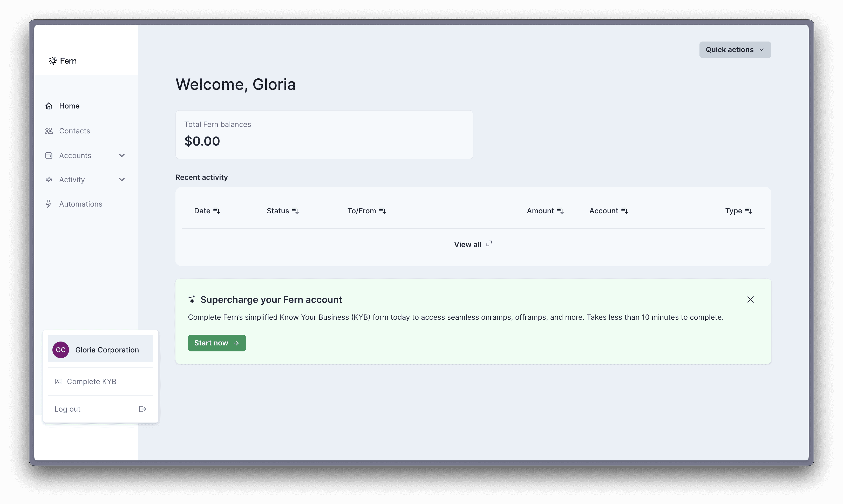Select Contacts from sidebar navigation

74,130
